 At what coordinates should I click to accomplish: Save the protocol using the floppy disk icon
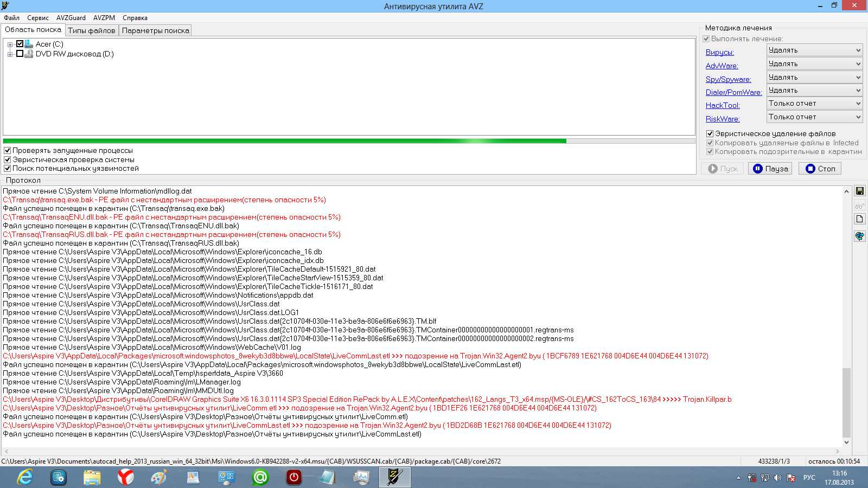point(860,191)
